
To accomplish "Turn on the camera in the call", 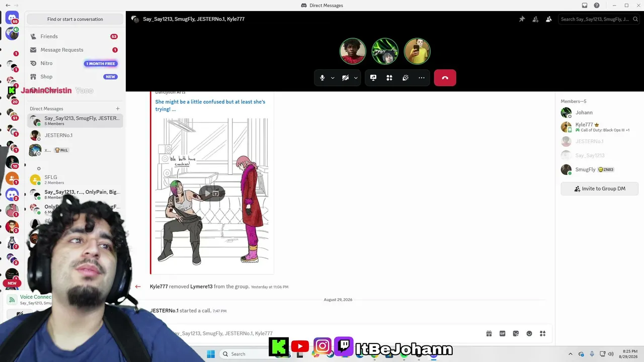I will tap(345, 78).
